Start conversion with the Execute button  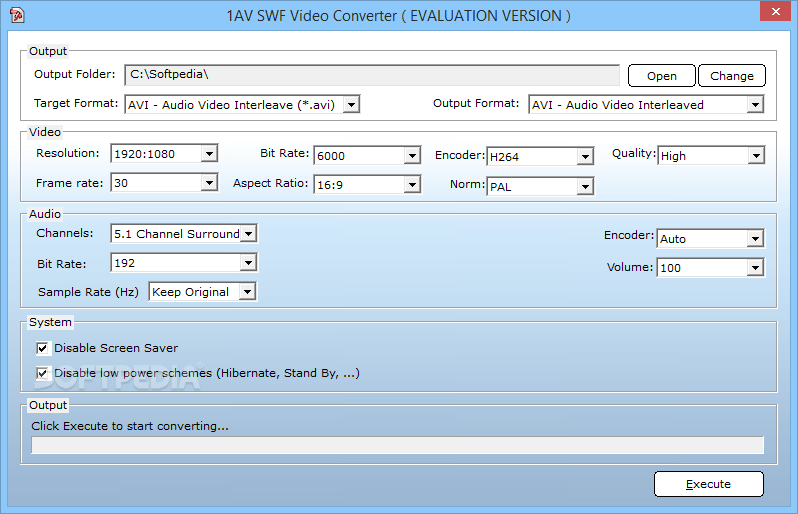708,484
